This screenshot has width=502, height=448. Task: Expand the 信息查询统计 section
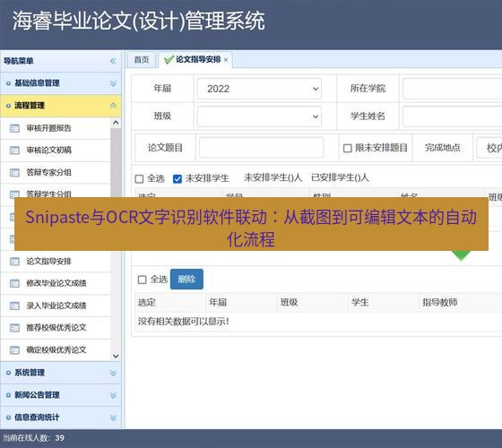click(x=113, y=418)
